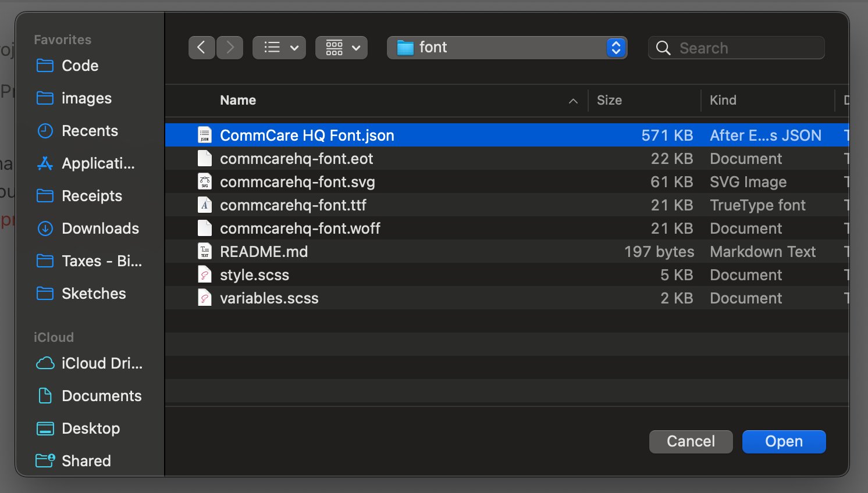Open Recents in the sidebar

pos(90,131)
